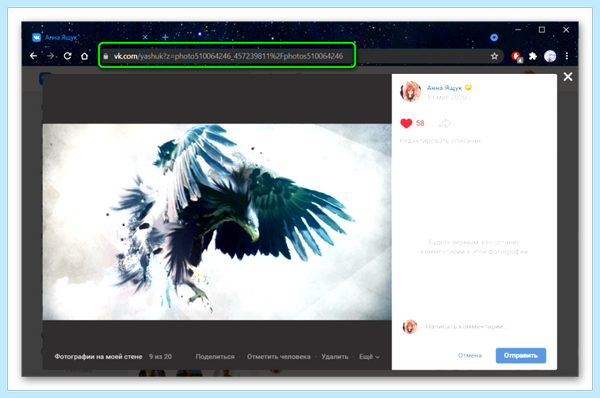This screenshot has height=398, width=600.
Task: Open the browser home page icon
Action: point(85,56)
